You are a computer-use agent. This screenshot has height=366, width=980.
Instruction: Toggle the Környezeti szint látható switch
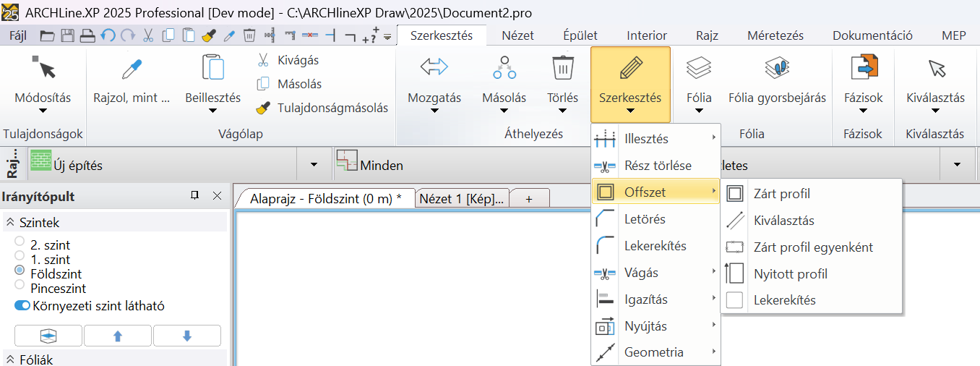[22, 306]
